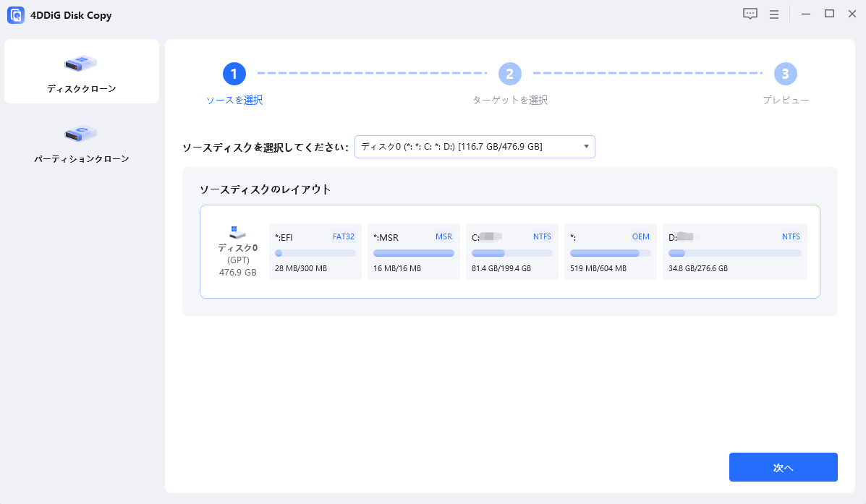Click the D: NTFS partition usage bar

pyautogui.click(x=734, y=253)
